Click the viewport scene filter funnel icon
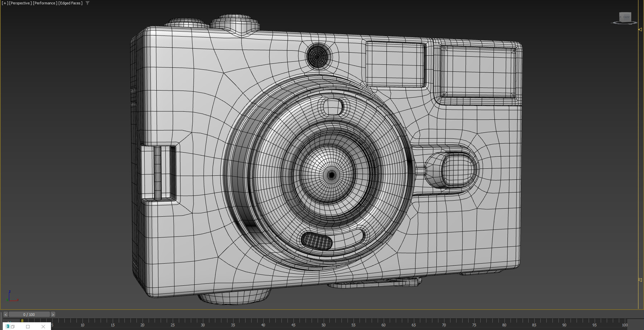644x330 pixels. coord(87,3)
